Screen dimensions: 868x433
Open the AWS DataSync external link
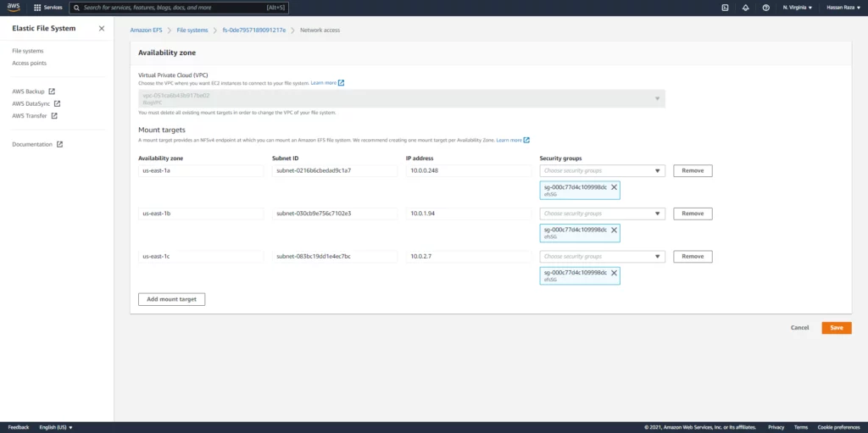click(x=36, y=103)
